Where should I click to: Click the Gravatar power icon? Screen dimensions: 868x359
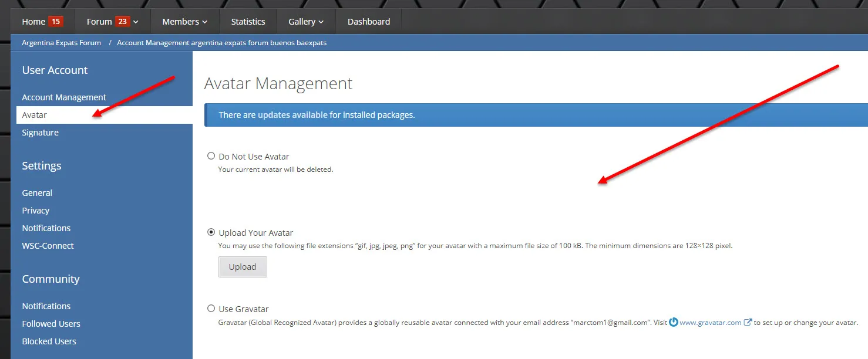click(674, 322)
